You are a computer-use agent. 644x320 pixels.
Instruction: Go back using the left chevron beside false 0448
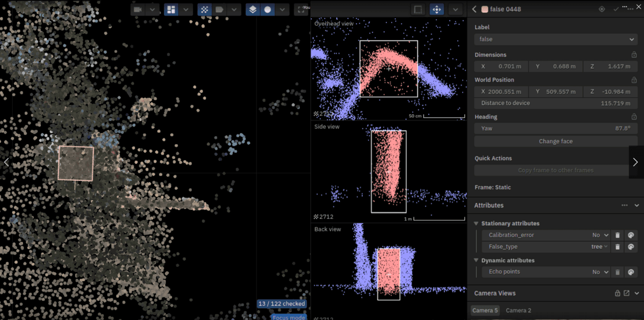point(474,9)
